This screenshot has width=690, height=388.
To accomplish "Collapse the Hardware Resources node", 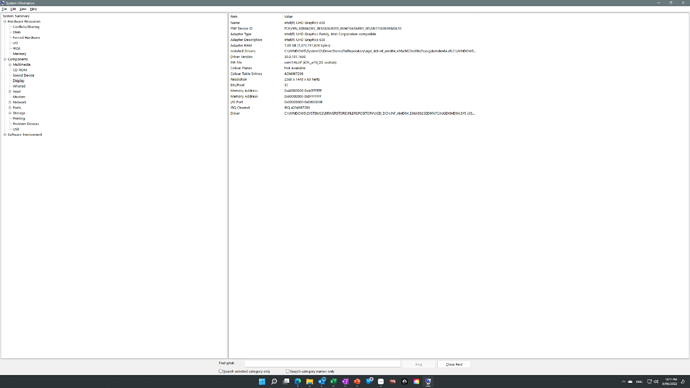I will tap(5, 22).
